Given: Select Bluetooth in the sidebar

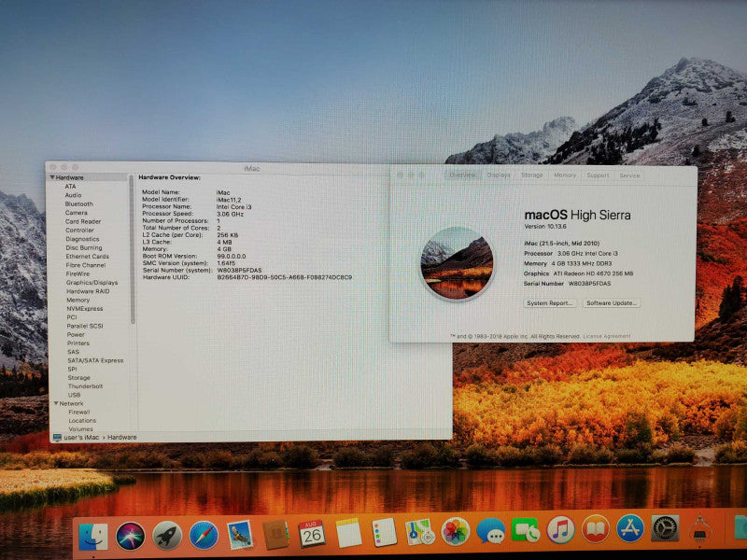Looking at the screenshot, I should coord(79,203).
